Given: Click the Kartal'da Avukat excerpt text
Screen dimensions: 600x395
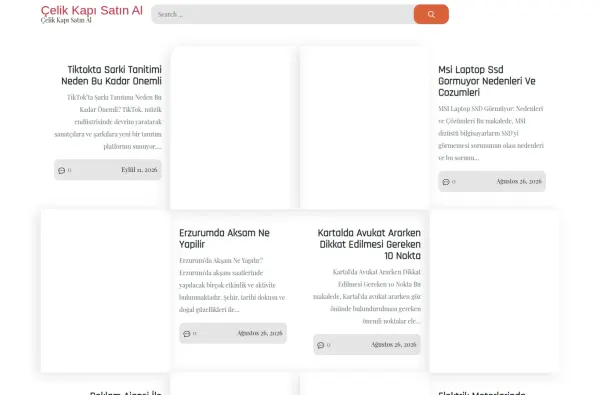Looking at the screenshot, I should [x=367, y=296].
